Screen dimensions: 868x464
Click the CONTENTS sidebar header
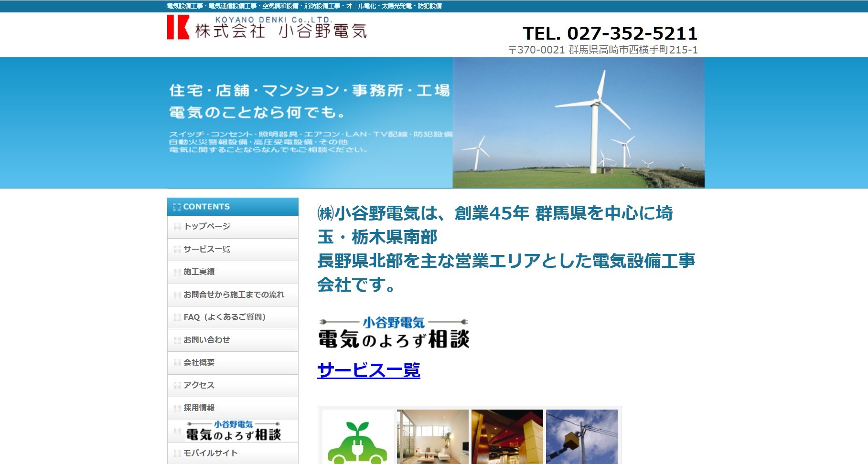233,207
